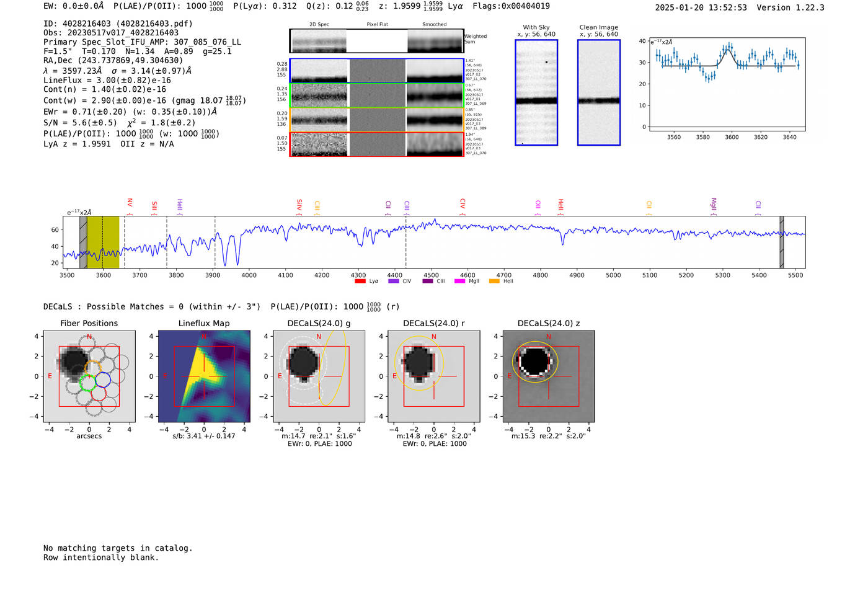The width and height of the screenshot is (868, 591).
Task: Click the blue fiber circle in Fiber Positions
Action: [103, 380]
